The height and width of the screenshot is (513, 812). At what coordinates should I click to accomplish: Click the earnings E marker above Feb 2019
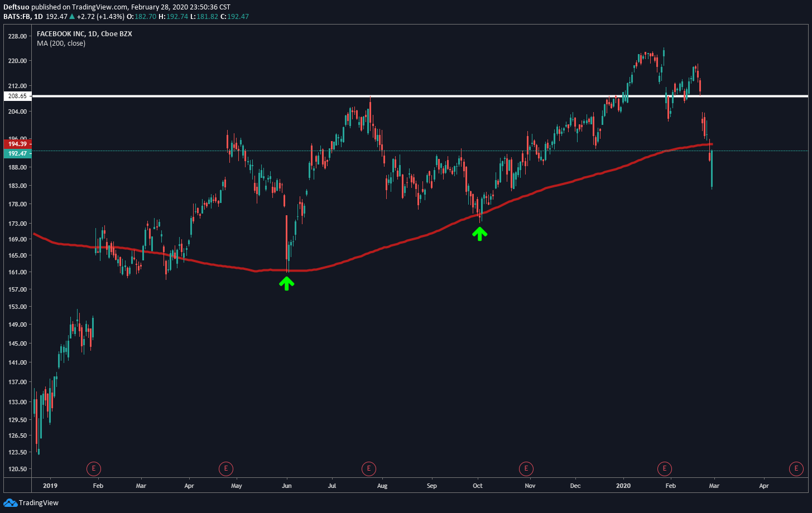pyautogui.click(x=94, y=468)
